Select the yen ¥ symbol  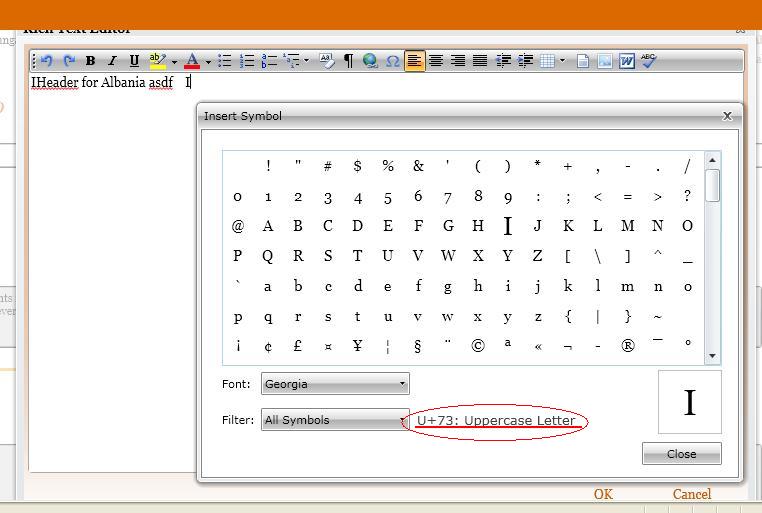(x=357, y=345)
